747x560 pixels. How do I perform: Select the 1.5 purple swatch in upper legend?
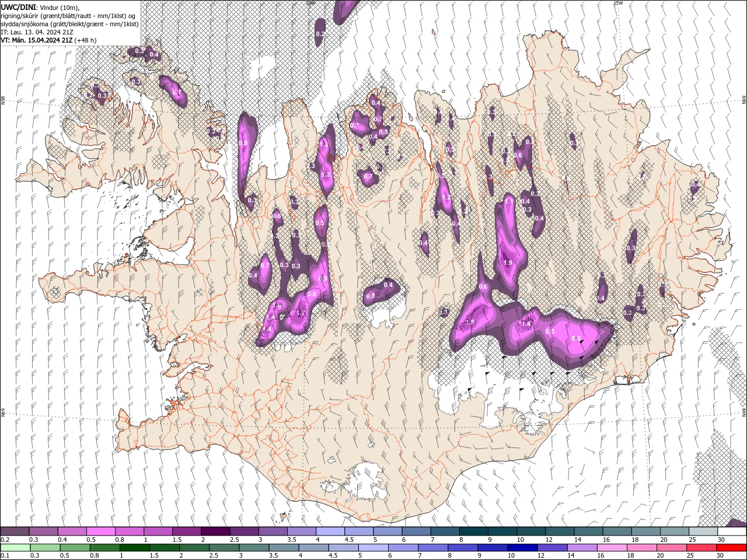pos(187,531)
